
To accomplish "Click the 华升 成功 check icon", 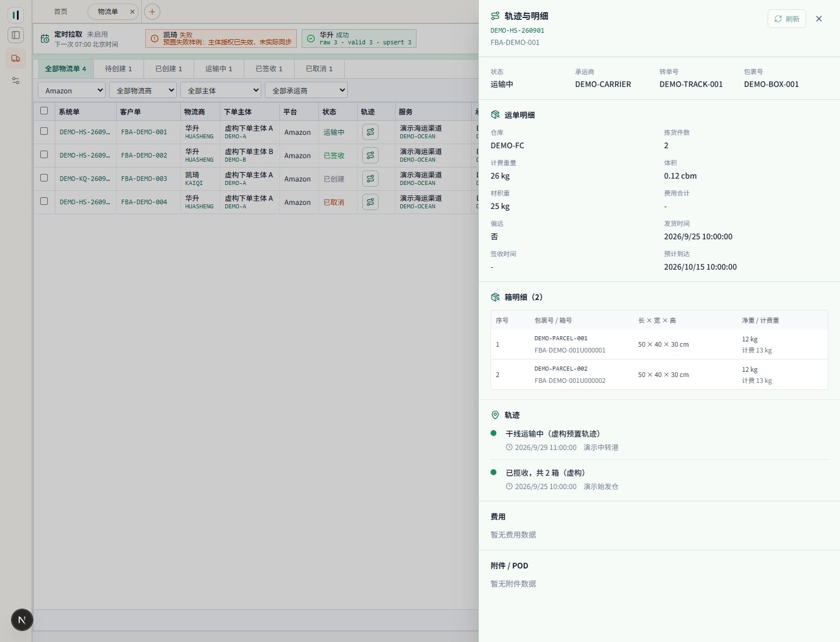I will coord(311,39).
